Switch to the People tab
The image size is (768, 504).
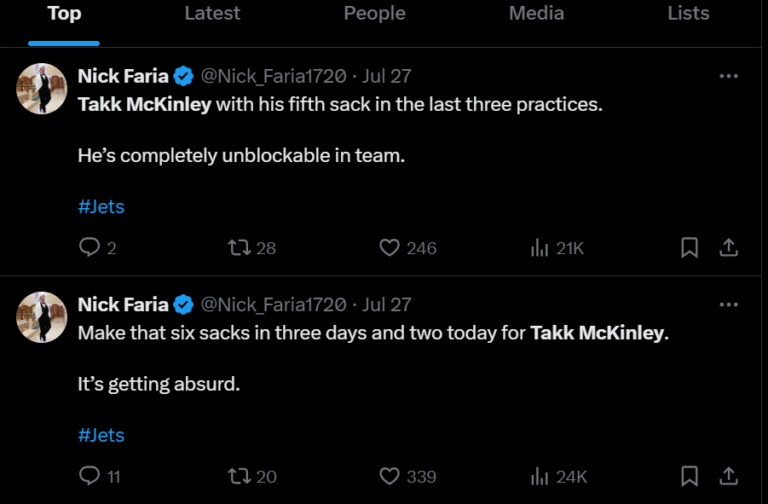tap(374, 14)
